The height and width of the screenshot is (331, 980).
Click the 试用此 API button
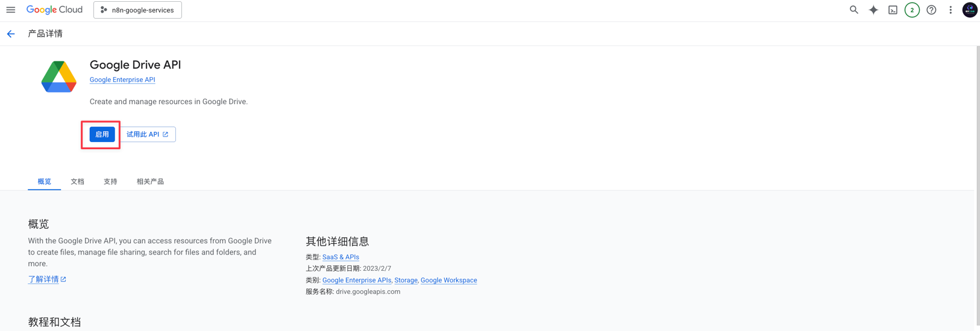148,134
